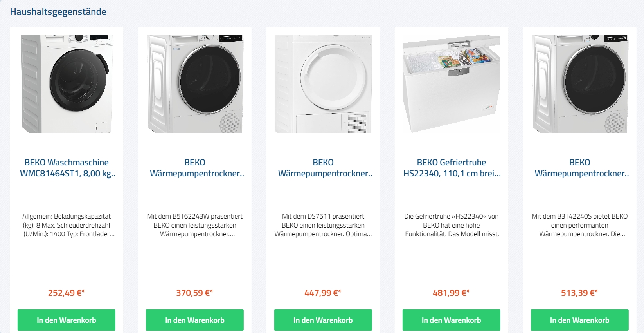Select the Wärmepumpentrockner title priced 513,39 €
The image size is (644, 333).
[580, 168]
